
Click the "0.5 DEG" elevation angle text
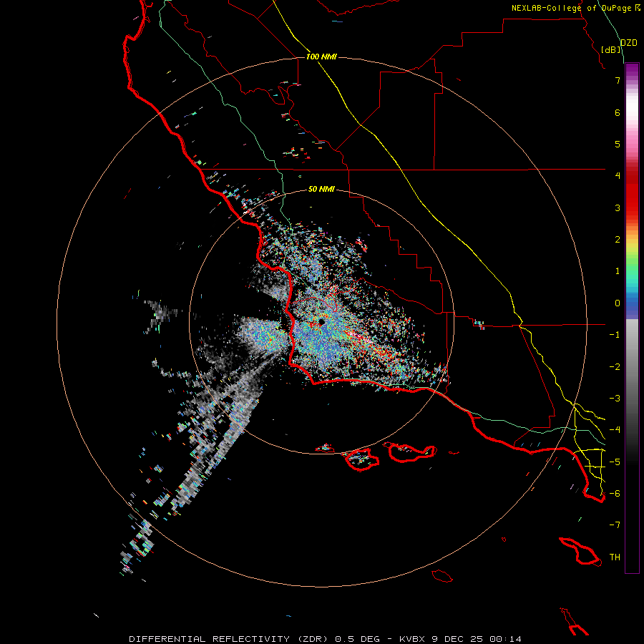[x=357, y=639]
